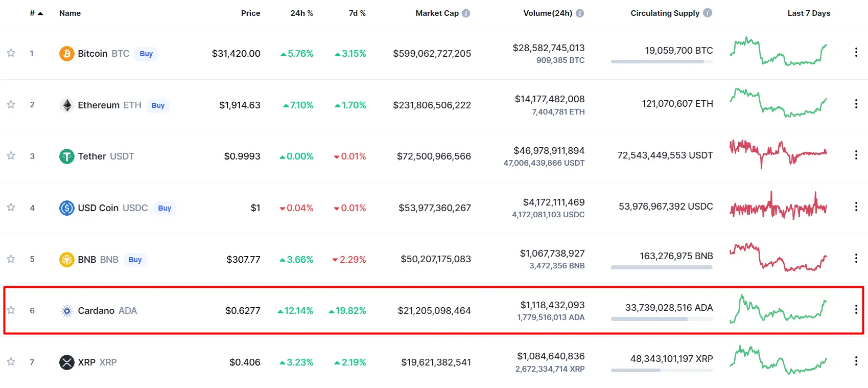Click Tether volume 47,006,439,866 USDT
868x388 pixels.
tap(544, 163)
